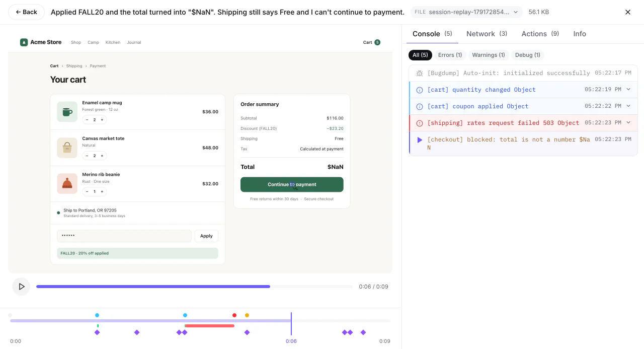Filter console by Errors (1)
Image resolution: width=644 pixels, height=349 pixels.
click(450, 55)
